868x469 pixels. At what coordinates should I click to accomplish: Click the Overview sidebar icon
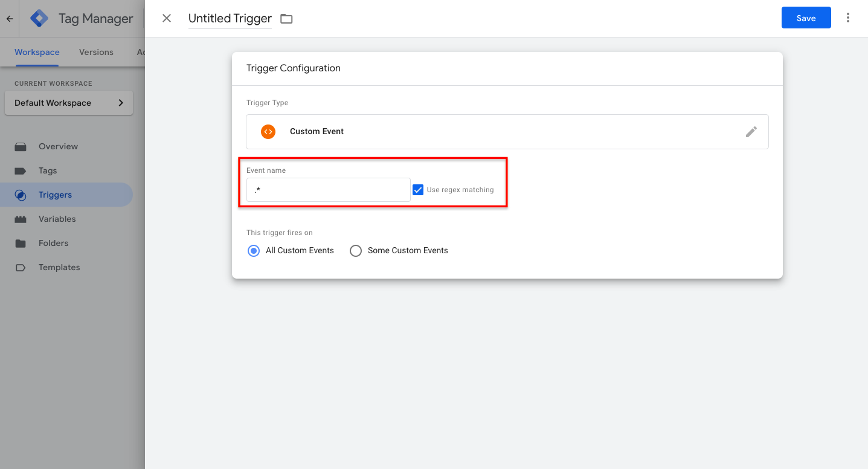(21, 146)
